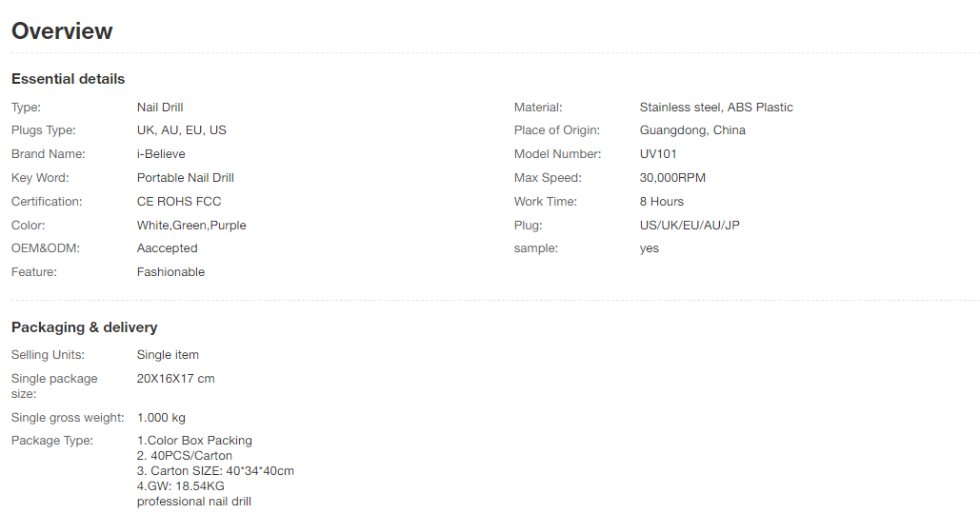Viewport: 980px width, 514px height.
Task: Click the 8 Hours work time value
Action: click(662, 202)
